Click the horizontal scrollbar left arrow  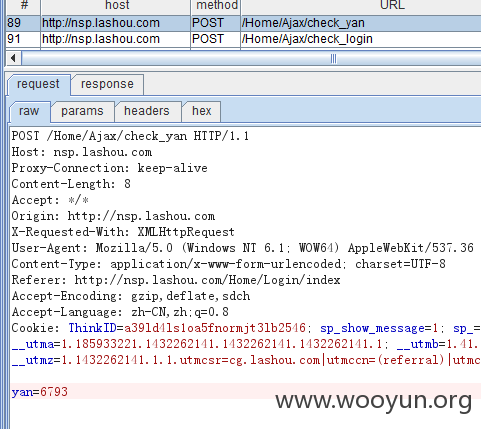(14, 59)
